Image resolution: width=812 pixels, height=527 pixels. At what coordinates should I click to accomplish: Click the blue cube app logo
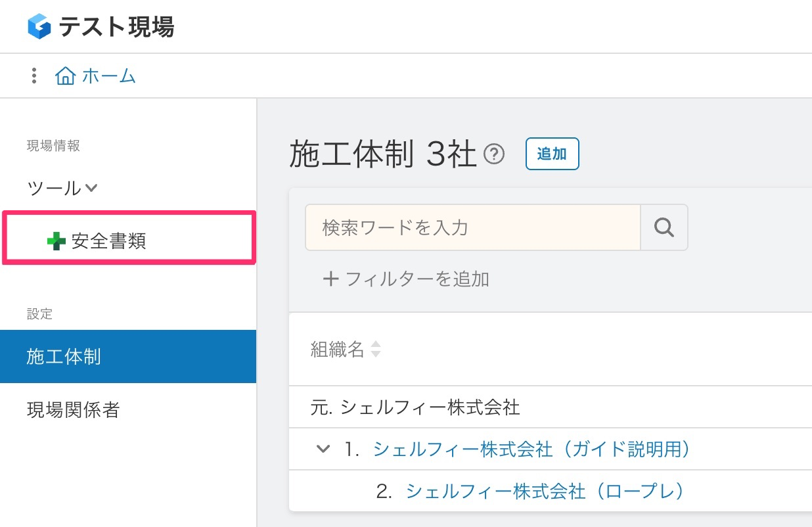click(39, 27)
